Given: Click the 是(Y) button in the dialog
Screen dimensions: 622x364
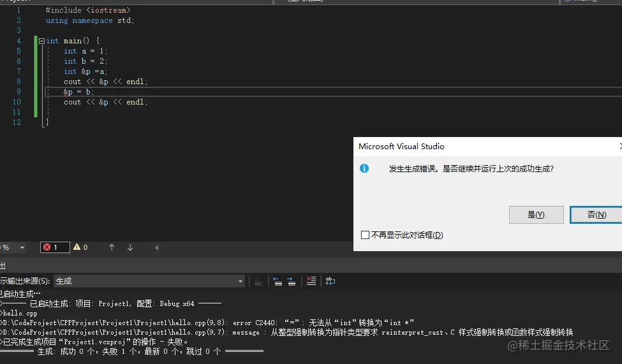Looking at the screenshot, I should (x=537, y=215).
